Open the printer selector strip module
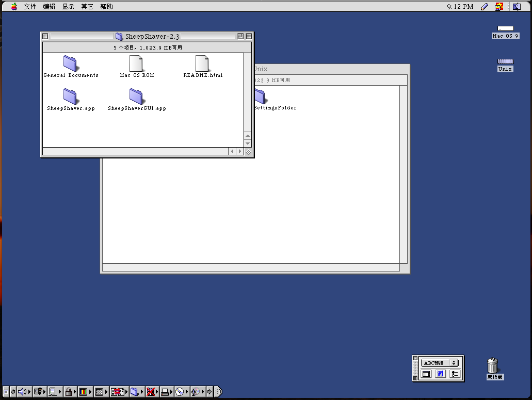Viewport: 532px width, 400px height. [167, 392]
